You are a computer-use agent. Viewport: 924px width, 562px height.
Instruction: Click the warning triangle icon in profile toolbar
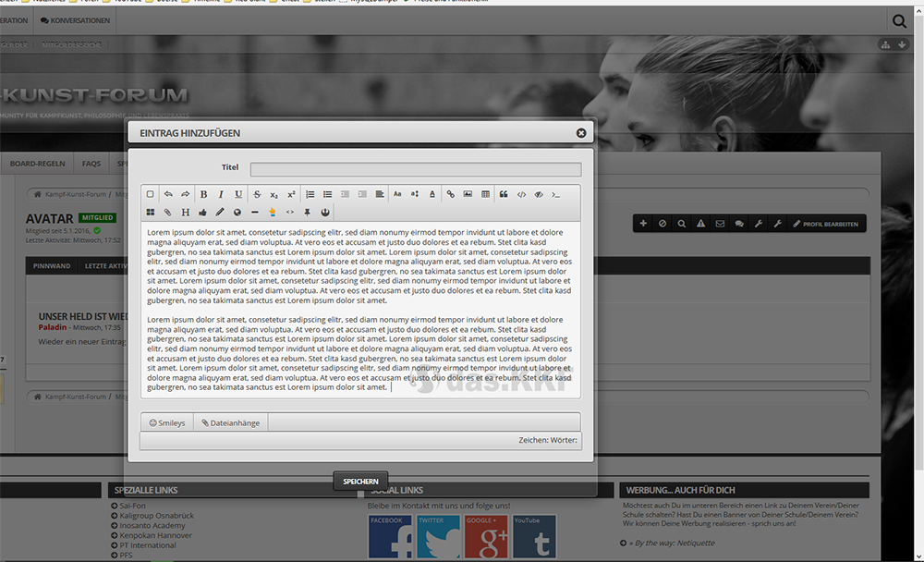click(x=700, y=224)
